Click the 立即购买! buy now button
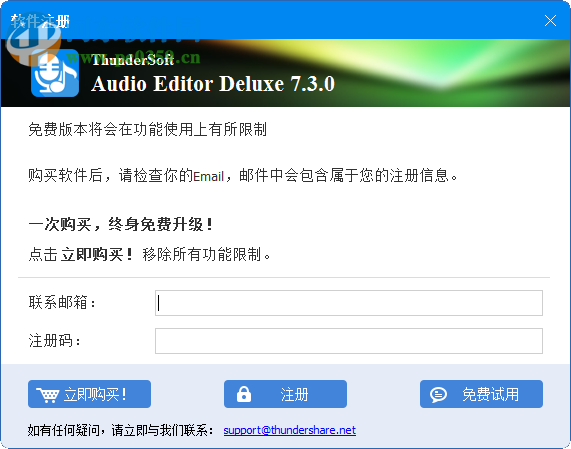The image size is (571, 449). point(89,394)
